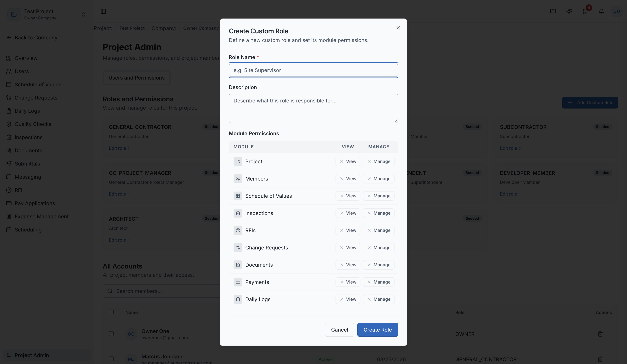The height and width of the screenshot is (364, 627).
Task: Click the Description text area
Action: pyautogui.click(x=313, y=108)
